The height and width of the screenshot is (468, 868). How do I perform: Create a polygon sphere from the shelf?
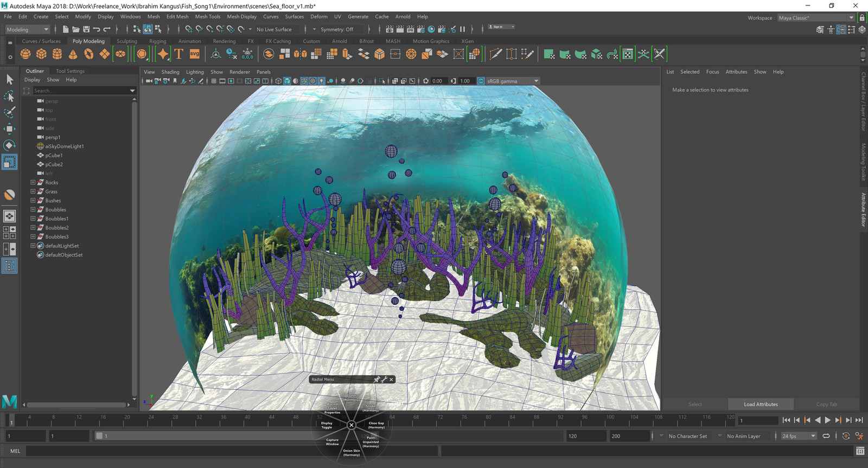point(25,54)
